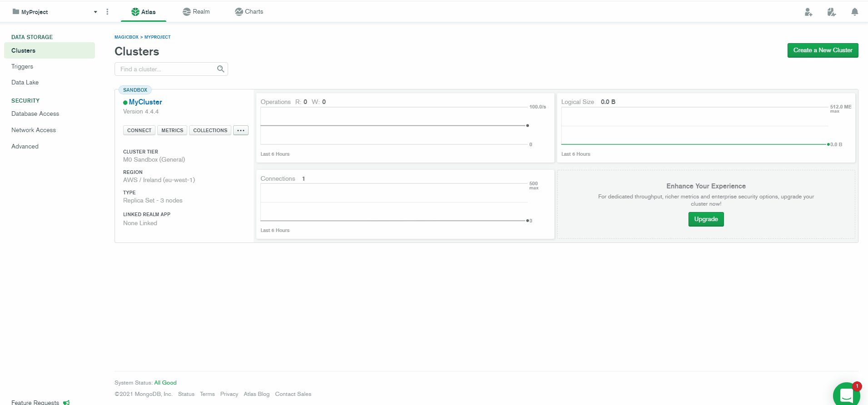Image resolution: width=868 pixels, height=405 pixels.
Task: Open the Atlas Blog footer link
Action: point(256,394)
